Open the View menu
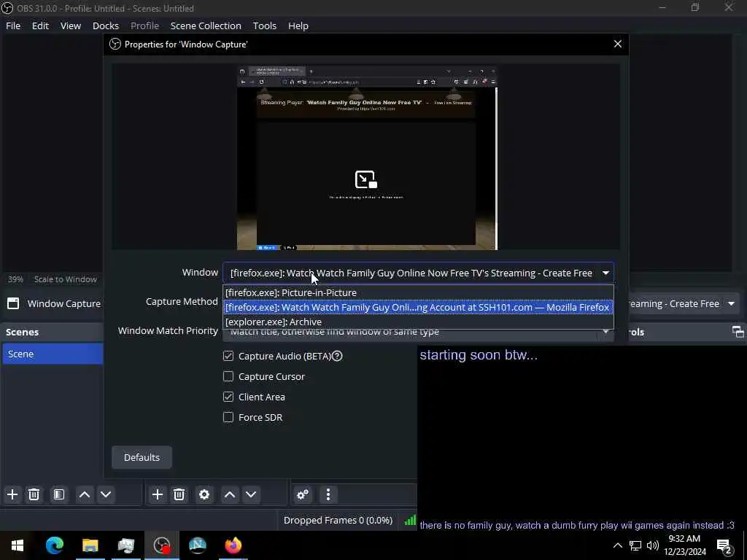 [71, 26]
